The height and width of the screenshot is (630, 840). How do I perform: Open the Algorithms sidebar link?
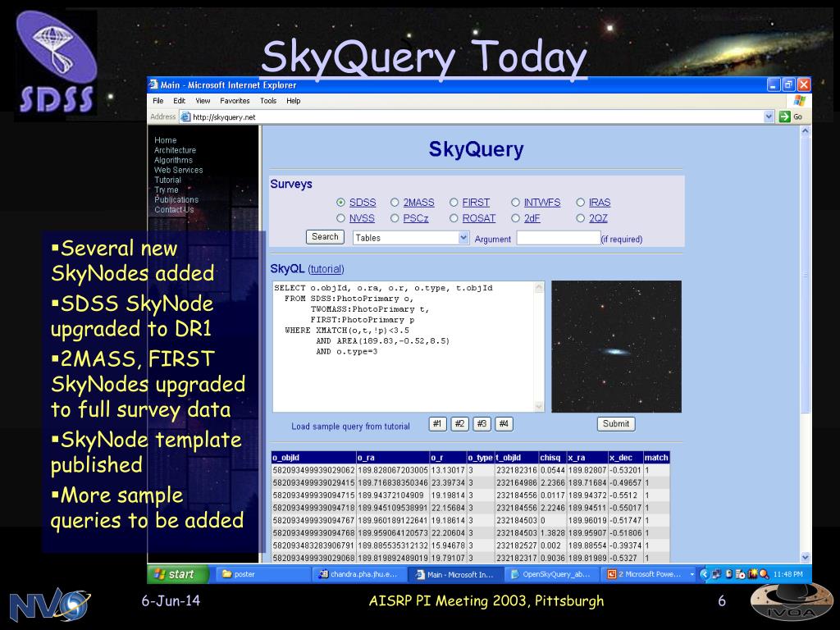point(173,160)
